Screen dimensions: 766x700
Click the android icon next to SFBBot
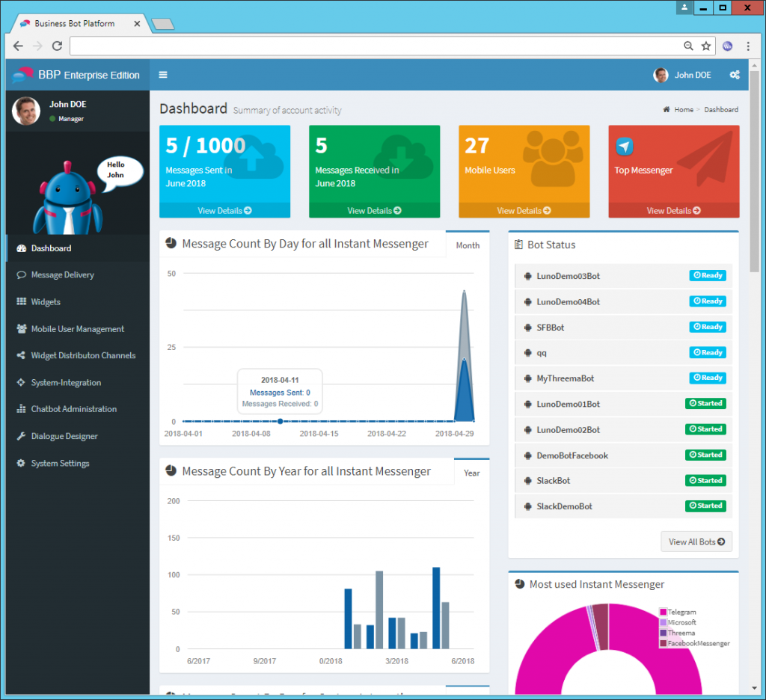(527, 328)
